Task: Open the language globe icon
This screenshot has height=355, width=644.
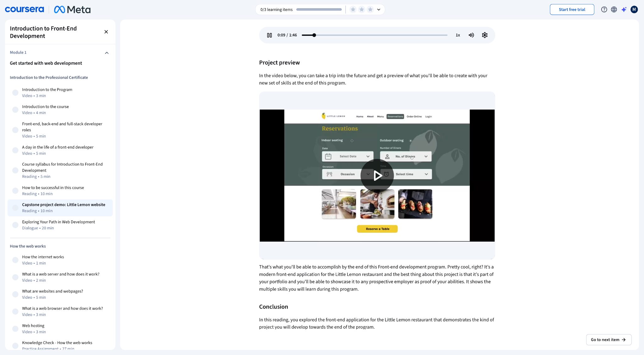Action: coord(614,9)
